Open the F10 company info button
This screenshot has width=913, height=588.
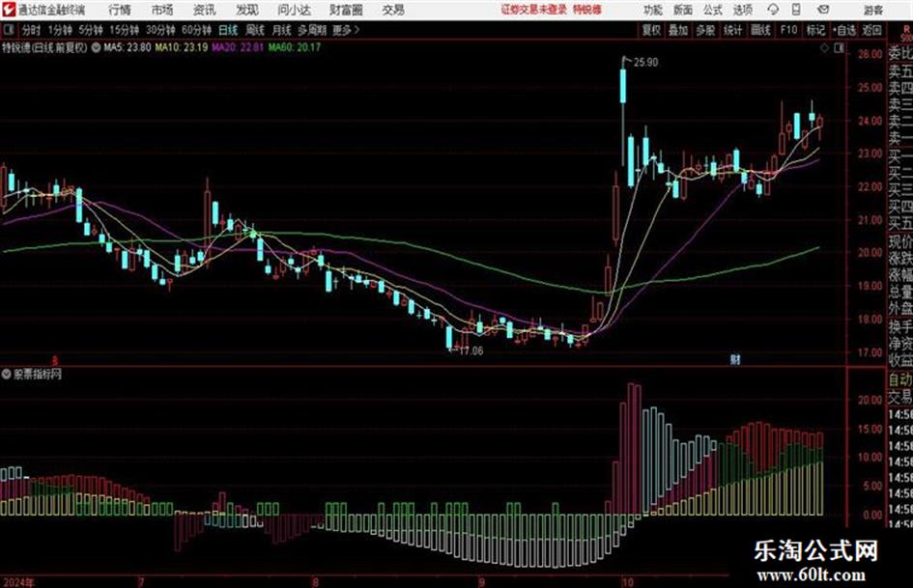coord(788,30)
